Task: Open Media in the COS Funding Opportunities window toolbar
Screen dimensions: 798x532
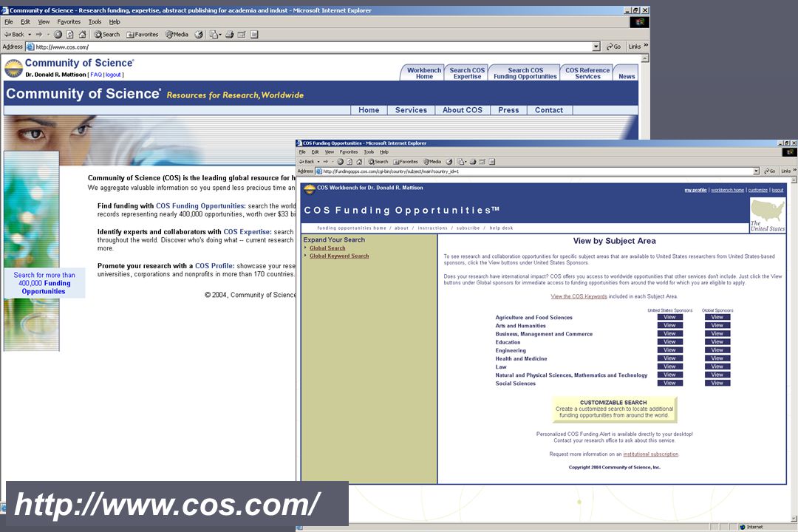Action: tap(432, 162)
